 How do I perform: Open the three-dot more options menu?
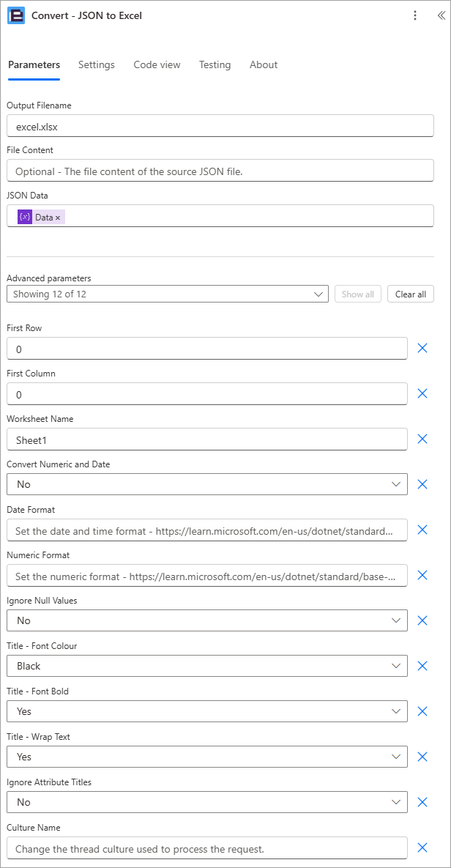click(x=415, y=15)
